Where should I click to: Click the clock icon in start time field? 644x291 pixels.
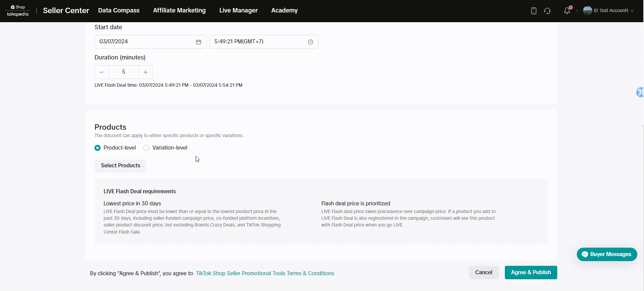coord(310,42)
